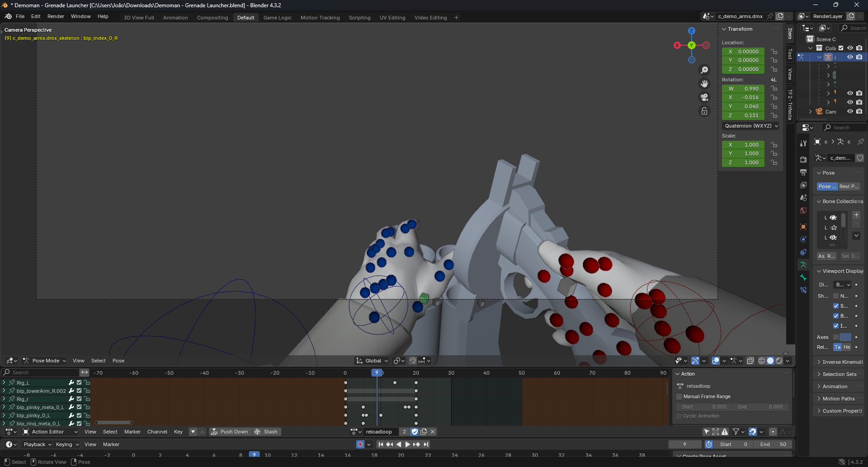Viewport: 868px width, 467px height.
Task: Open the Action Editor mode dropdown
Action: tap(50, 432)
